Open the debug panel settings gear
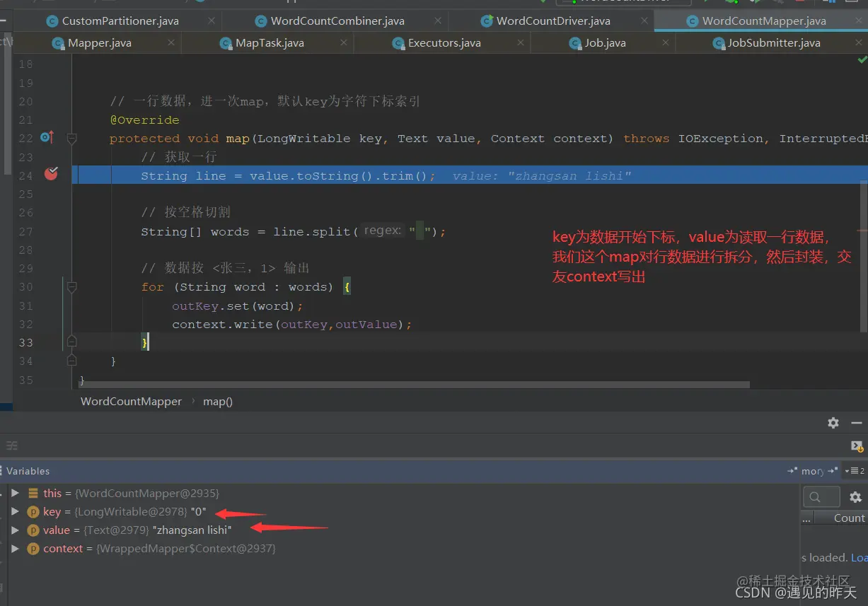Screen dimensions: 868x606 833,423
